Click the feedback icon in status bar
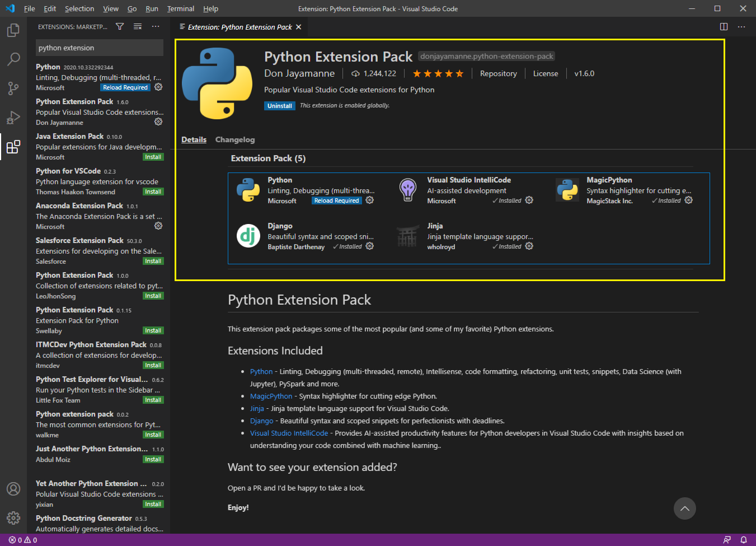The image size is (756, 546). 727,540
